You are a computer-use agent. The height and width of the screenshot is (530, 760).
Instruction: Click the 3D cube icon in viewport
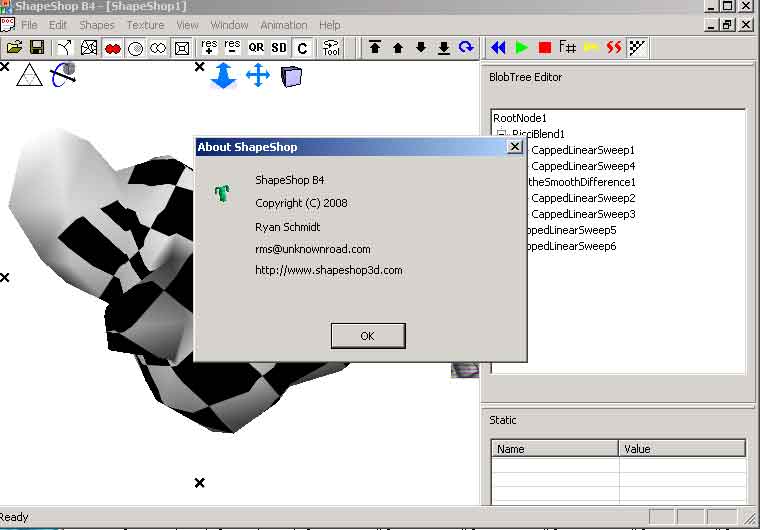[x=291, y=76]
